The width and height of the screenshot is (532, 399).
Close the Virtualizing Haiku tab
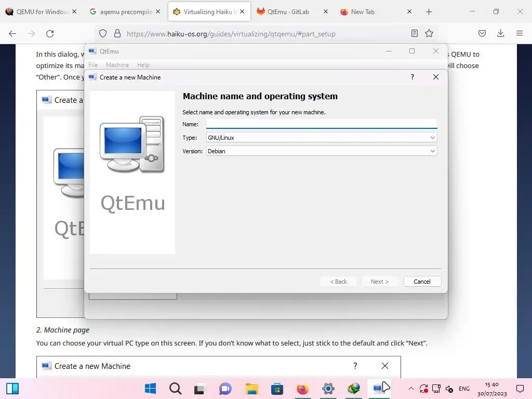click(242, 11)
